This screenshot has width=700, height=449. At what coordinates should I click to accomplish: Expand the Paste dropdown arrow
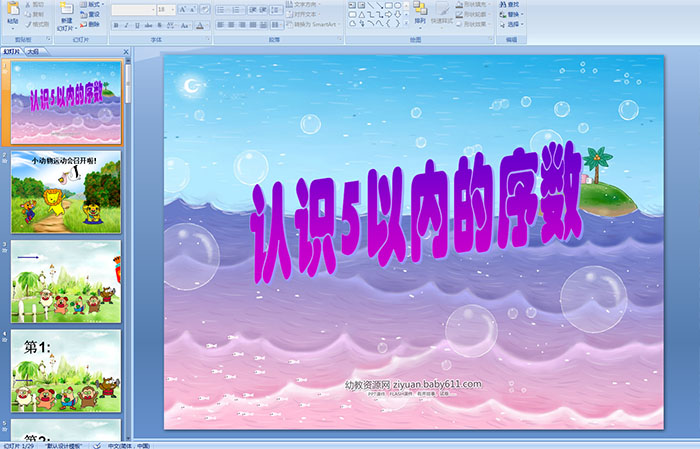13,28
